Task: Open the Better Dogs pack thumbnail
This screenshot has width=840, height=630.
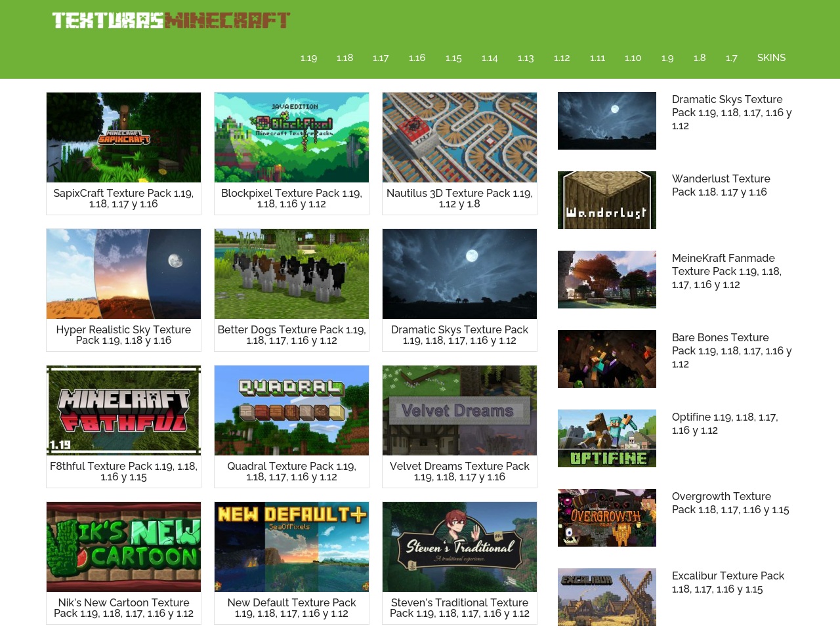Action: [x=291, y=274]
